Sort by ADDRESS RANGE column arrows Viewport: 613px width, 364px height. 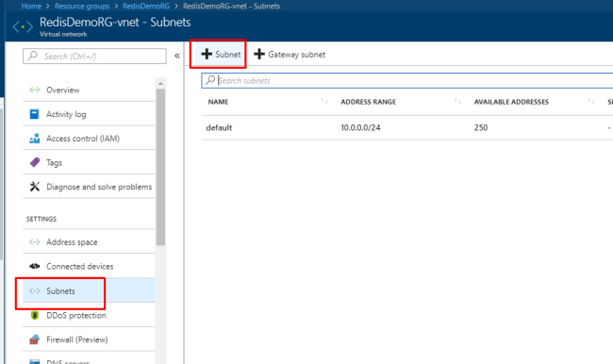(x=457, y=101)
